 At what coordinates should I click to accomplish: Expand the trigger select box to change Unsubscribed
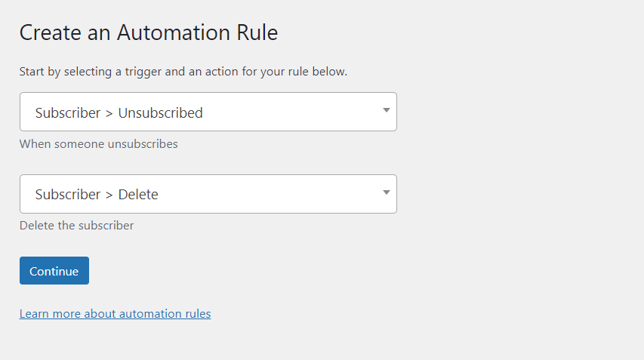208,112
